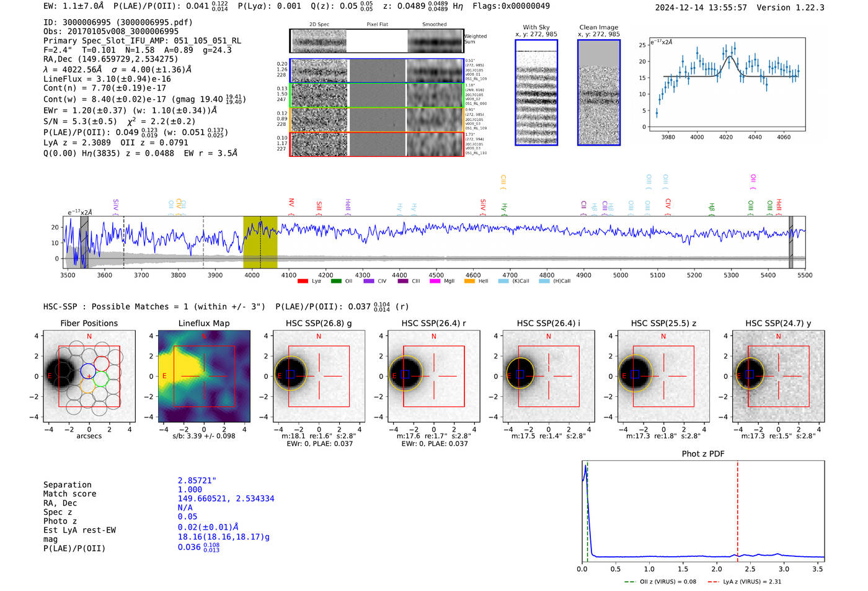Click the red cross-hair center in Lineflux Map
Screen dimensions: 868x591
pyautogui.click(x=204, y=376)
